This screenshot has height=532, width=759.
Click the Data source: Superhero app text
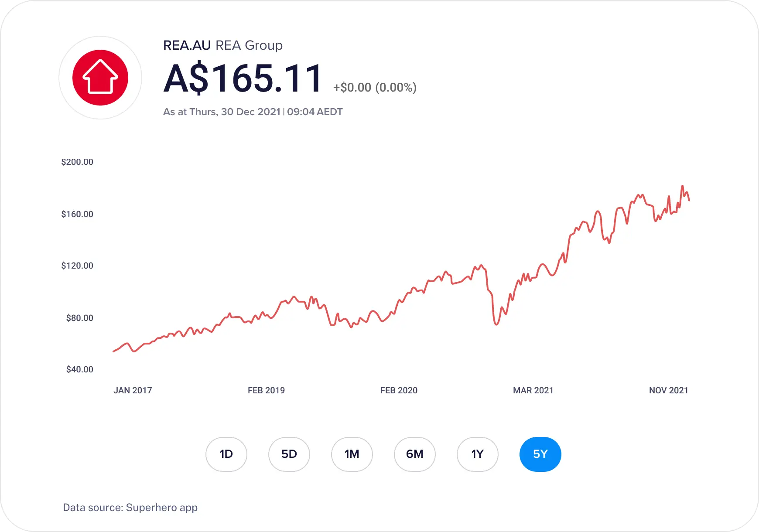click(130, 508)
